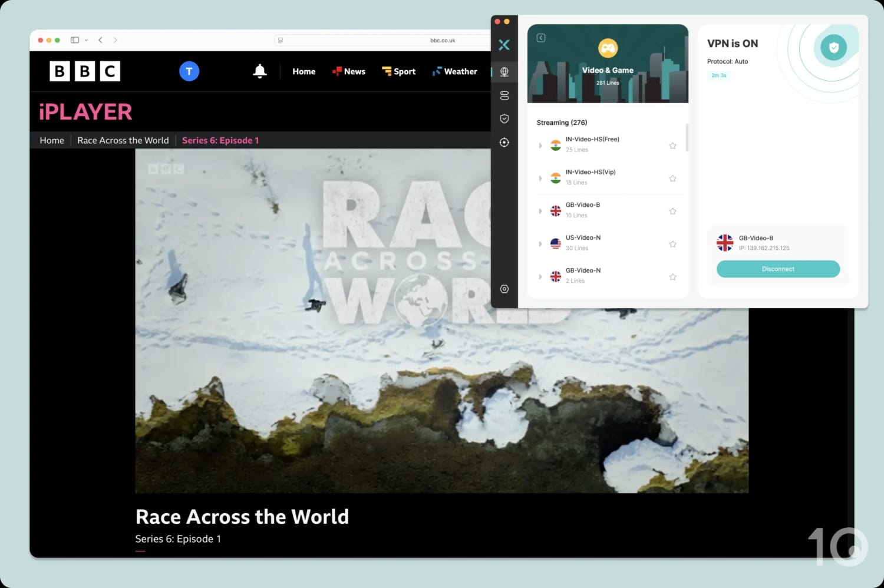Toggle Safari sidebar button
Screen dimensions: 884x588
click(75, 40)
